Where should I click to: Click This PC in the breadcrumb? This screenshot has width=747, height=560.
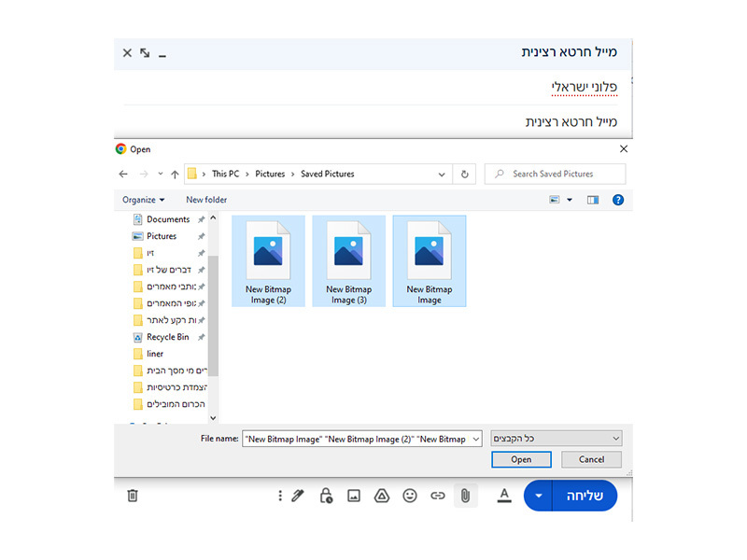tap(225, 175)
